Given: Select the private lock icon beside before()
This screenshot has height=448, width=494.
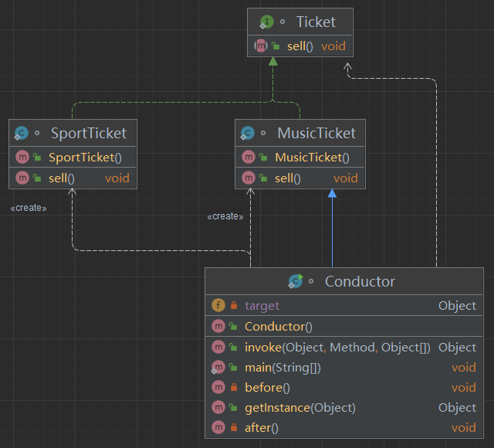Looking at the screenshot, I should pyautogui.click(x=234, y=387).
